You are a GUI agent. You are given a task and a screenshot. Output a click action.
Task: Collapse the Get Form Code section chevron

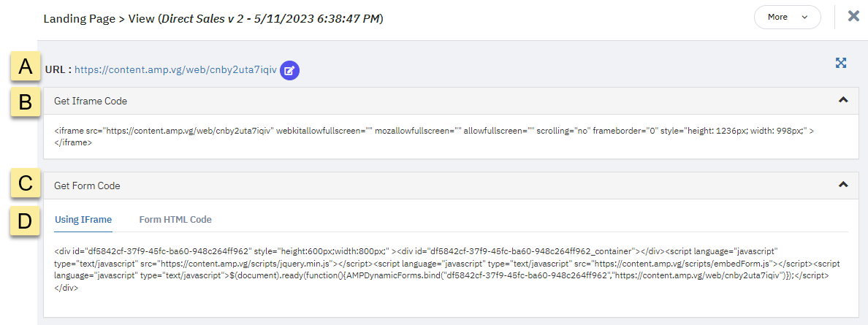pos(843,185)
